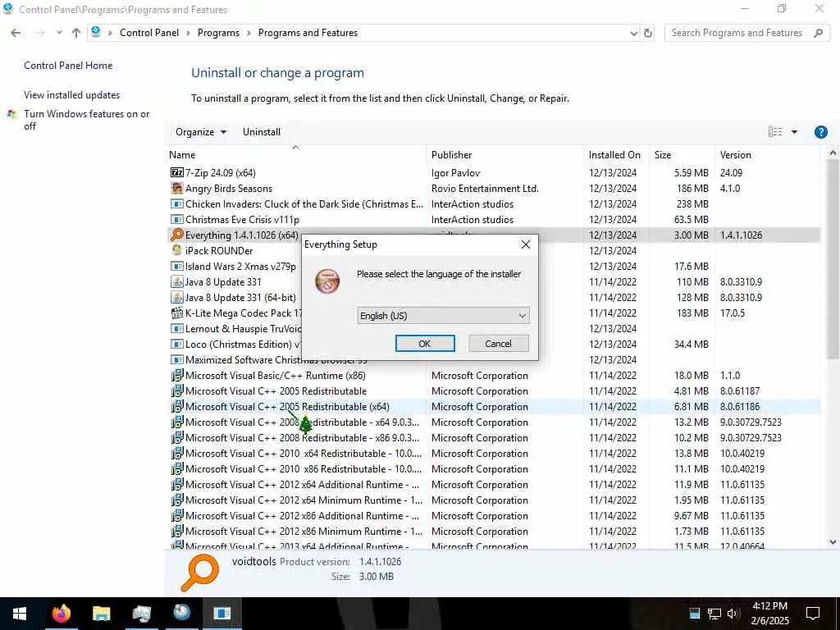Click the 186 MB size cell
840x630 pixels.
click(x=692, y=188)
